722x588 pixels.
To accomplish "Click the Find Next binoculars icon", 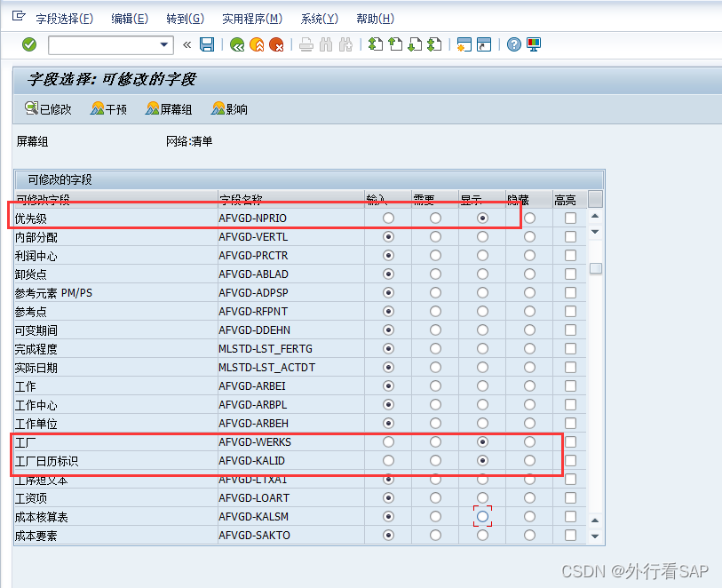I will click(345, 44).
